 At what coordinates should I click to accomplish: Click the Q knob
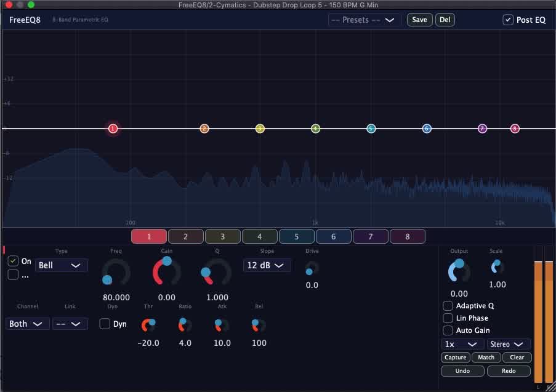click(217, 272)
